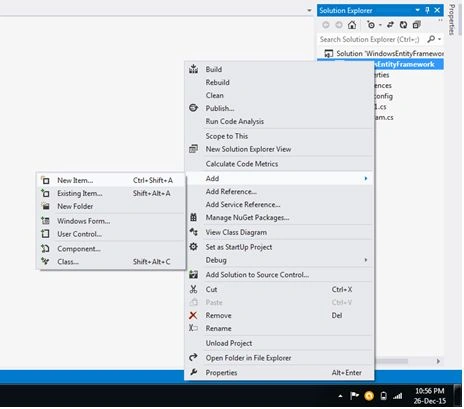Click the wrench icon beside Properties
This screenshot has height=409, width=464.
pyautogui.click(x=193, y=372)
